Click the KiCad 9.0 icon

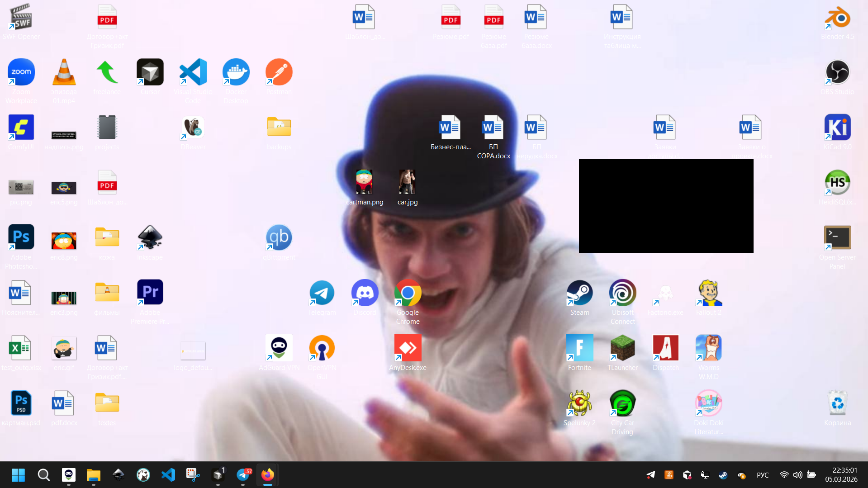point(837,128)
